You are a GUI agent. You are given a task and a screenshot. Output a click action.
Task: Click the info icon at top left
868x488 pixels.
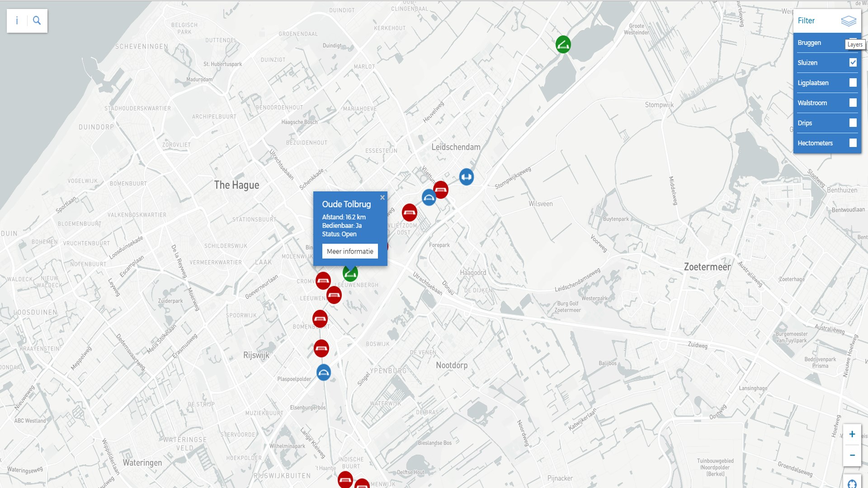(x=17, y=21)
